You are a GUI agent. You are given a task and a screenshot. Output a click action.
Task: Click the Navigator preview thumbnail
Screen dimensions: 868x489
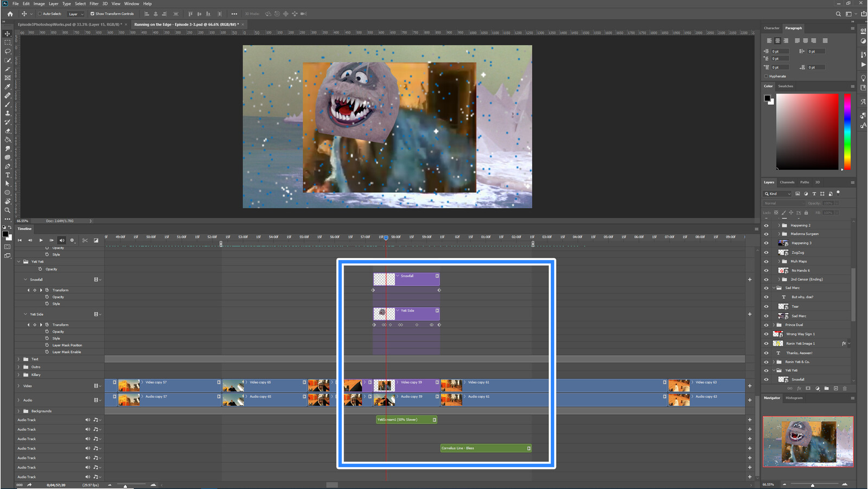[x=808, y=442]
